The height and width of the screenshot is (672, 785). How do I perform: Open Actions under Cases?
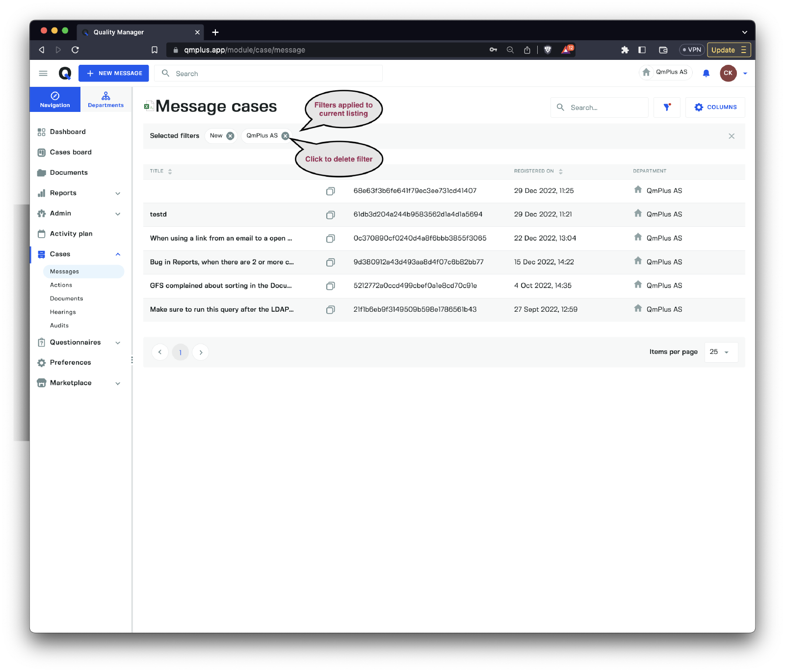coord(61,285)
